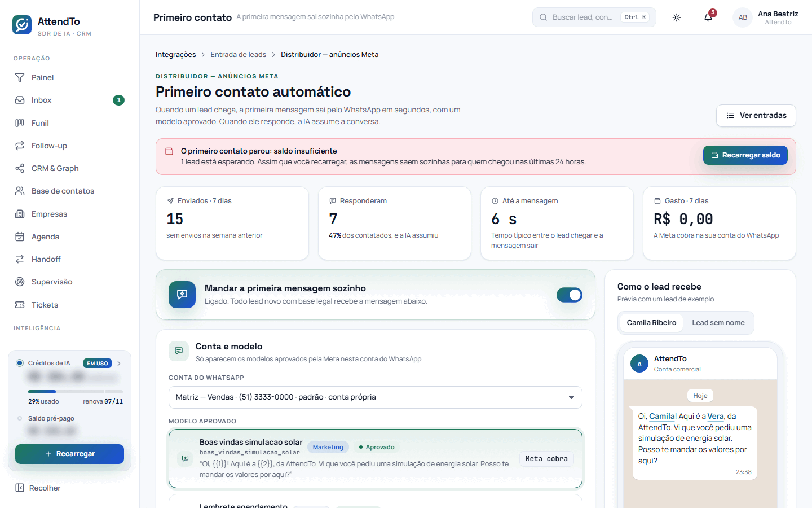Click the Agenda calendar icon
The height and width of the screenshot is (508, 812).
[x=20, y=237]
